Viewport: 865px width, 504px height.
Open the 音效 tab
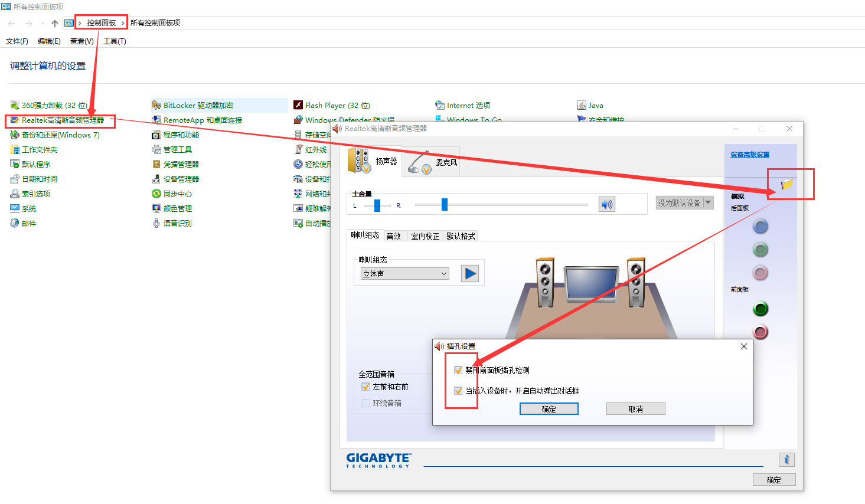[x=394, y=236]
